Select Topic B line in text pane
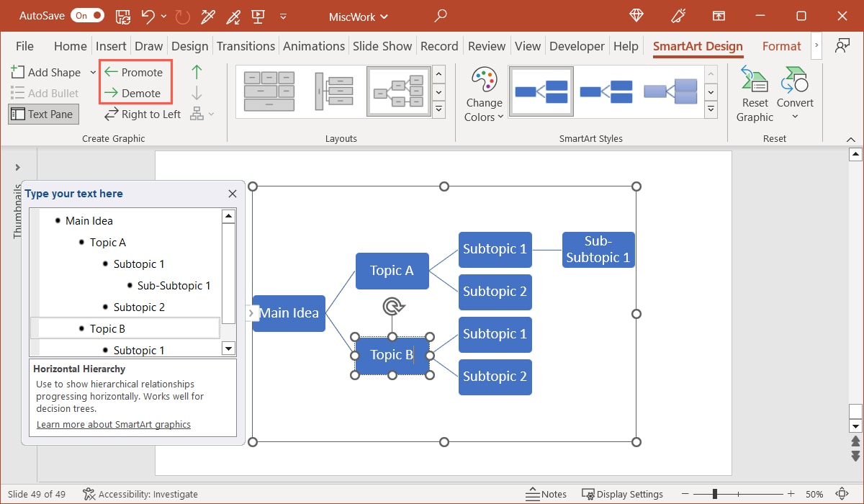The width and height of the screenshot is (864, 504). [108, 328]
